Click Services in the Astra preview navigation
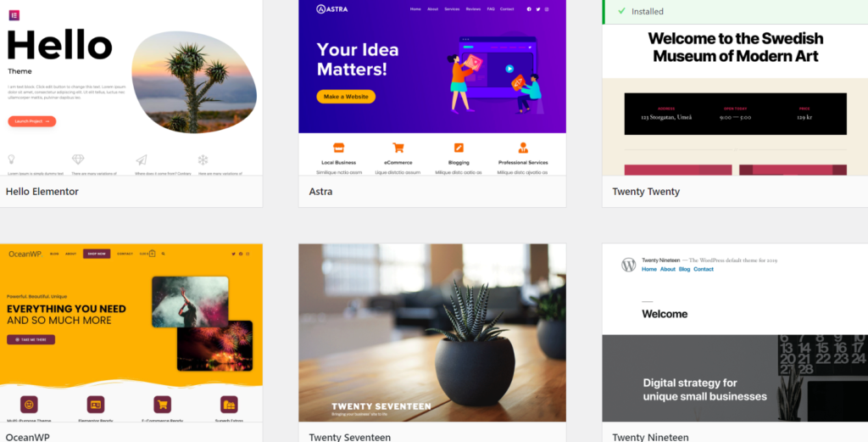The image size is (868, 442). click(x=452, y=8)
